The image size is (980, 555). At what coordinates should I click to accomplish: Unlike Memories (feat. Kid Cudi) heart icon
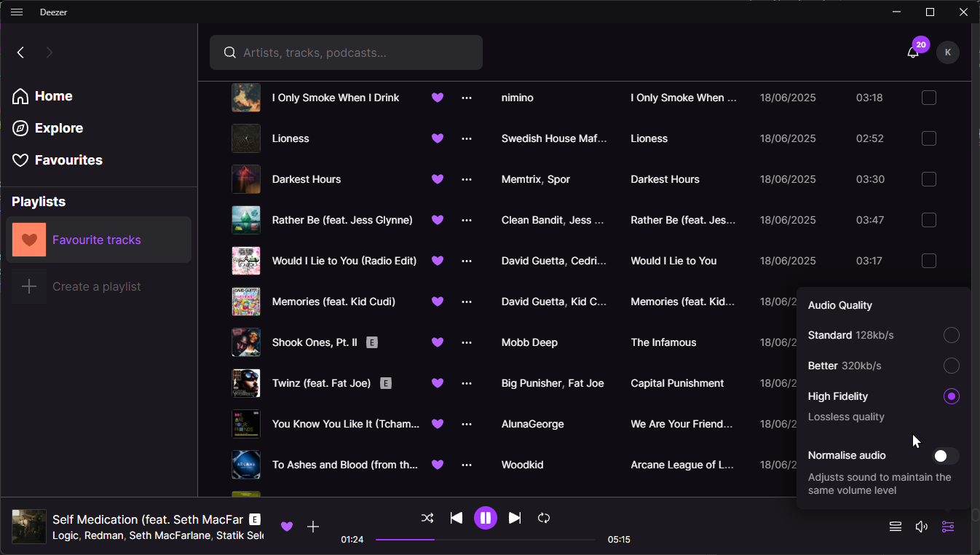coord(438,302)
